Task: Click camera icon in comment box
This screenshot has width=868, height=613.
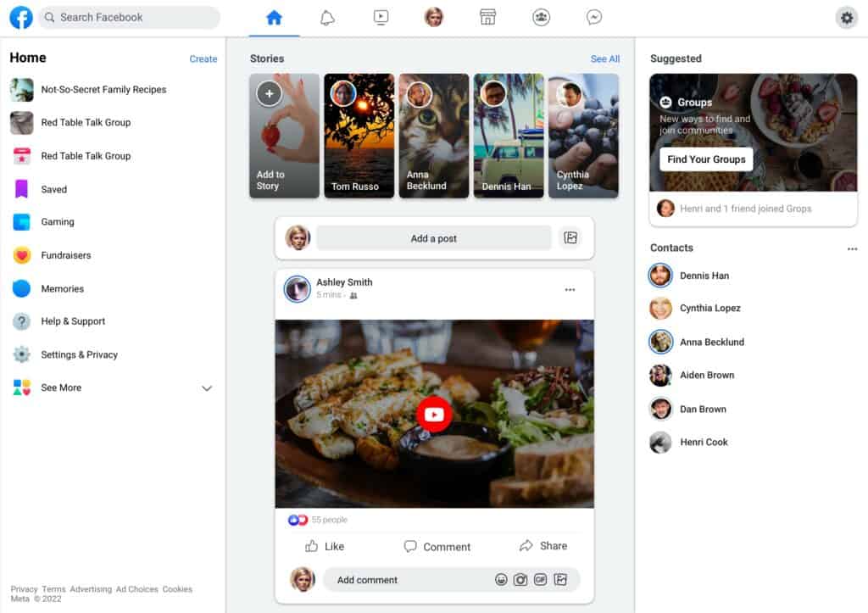Action: 520,580
